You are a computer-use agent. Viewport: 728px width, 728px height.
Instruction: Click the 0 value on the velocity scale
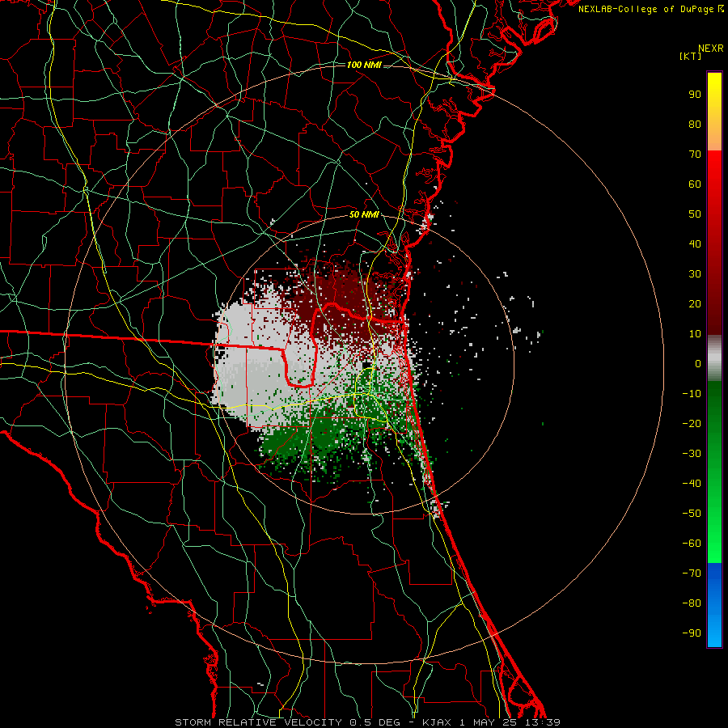[x=698, y=364]
